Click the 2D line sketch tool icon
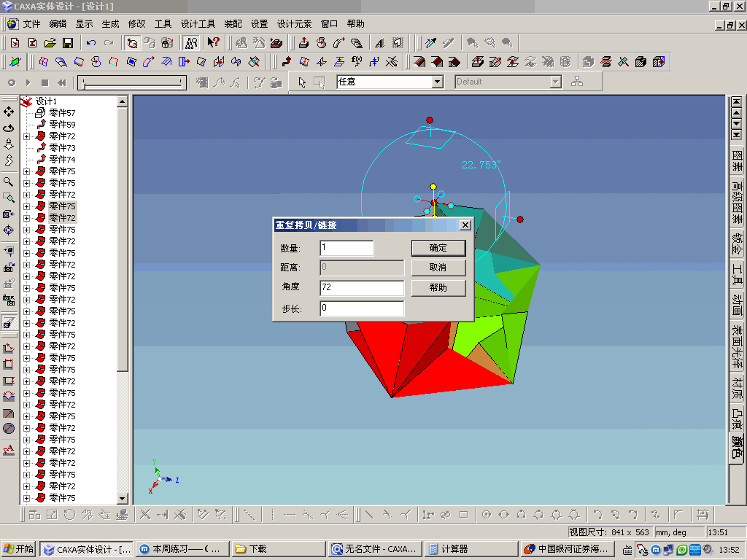The height and width of the screenshot is (560, 747). pos(369,514)
